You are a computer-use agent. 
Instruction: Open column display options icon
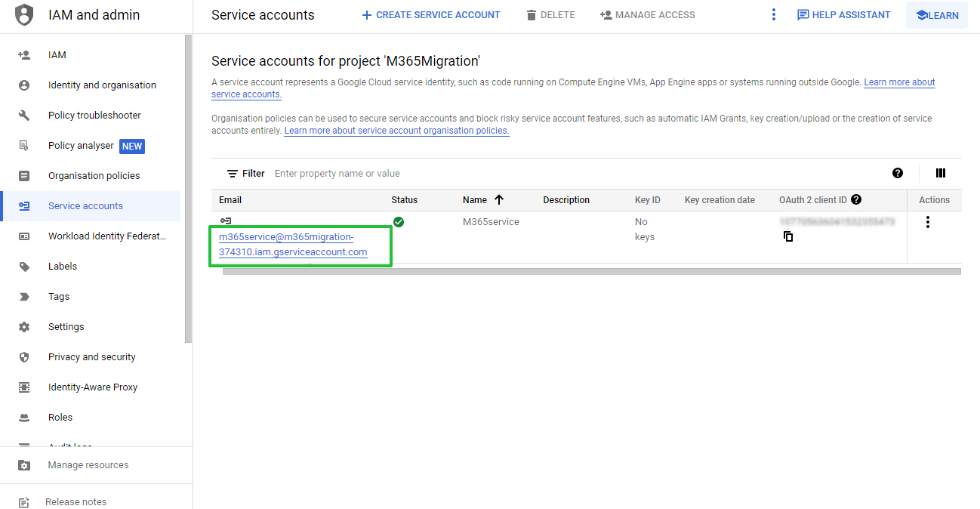(x=940, y=173)
